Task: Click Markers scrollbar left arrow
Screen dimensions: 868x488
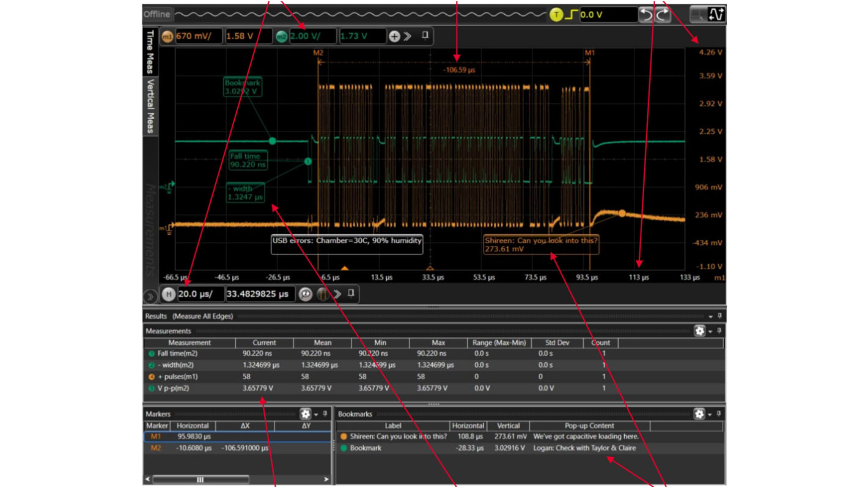Action: point(148,479)
